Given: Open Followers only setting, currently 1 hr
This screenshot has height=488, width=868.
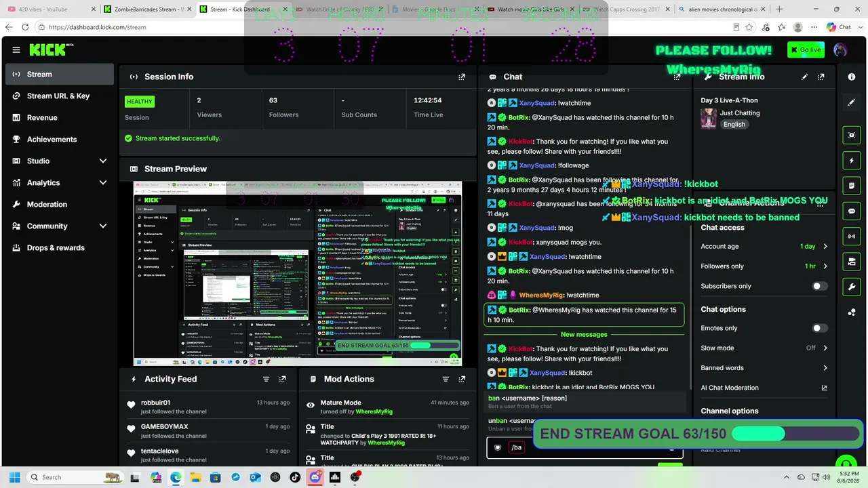Looking at the screenshot, I should click(x=764, y=266).
